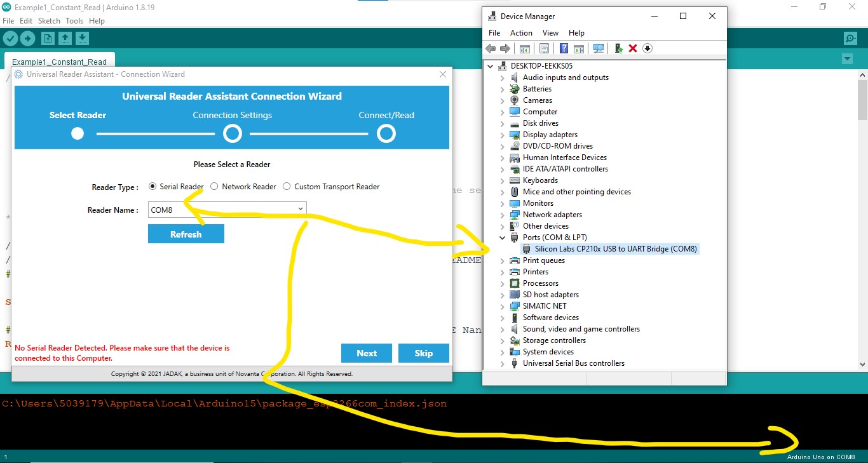Click the Printers category icon
The image size is (868, 463).
515,272
